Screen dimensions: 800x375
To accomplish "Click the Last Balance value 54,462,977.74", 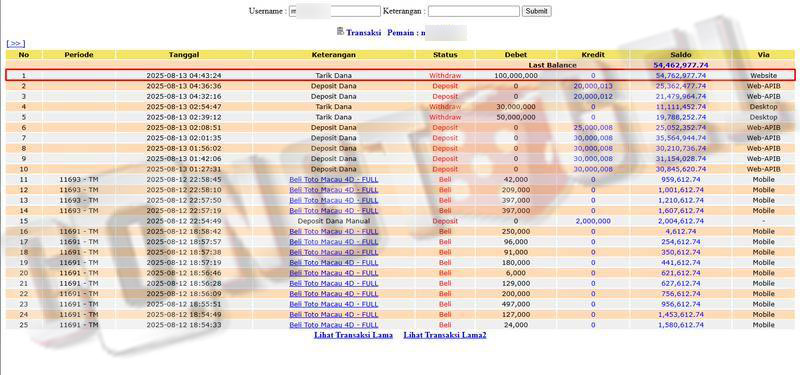I will click(x=681, y=65).
